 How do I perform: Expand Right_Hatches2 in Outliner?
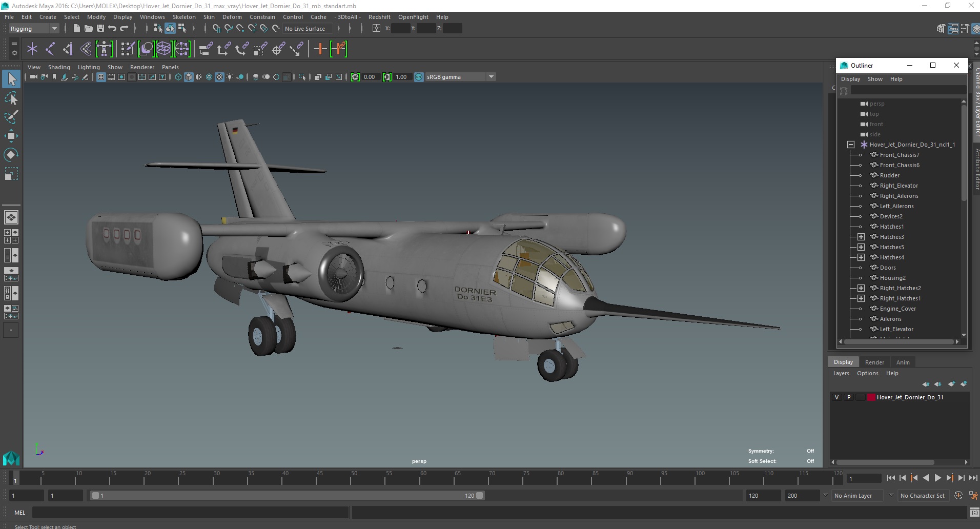point(861,288)
